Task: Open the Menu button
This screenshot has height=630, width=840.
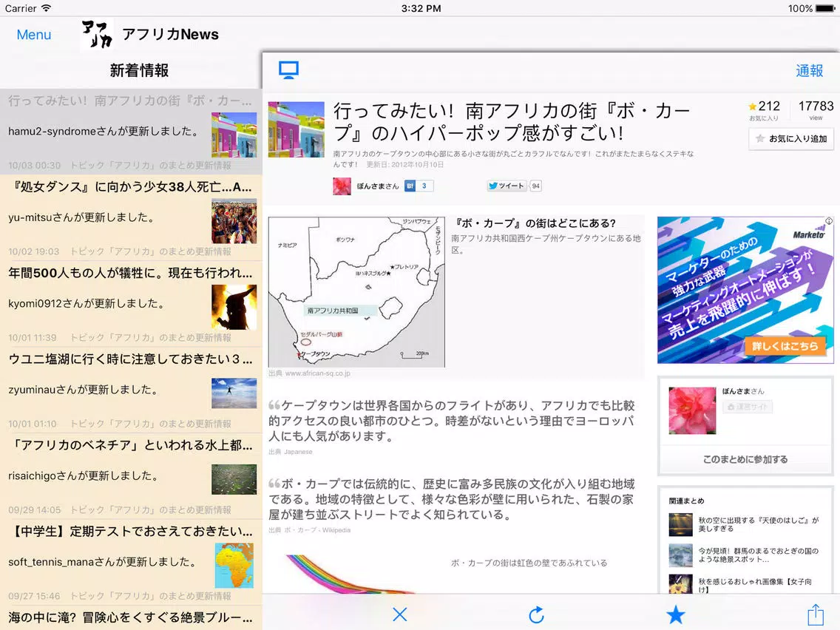Action: pos(34,35)
